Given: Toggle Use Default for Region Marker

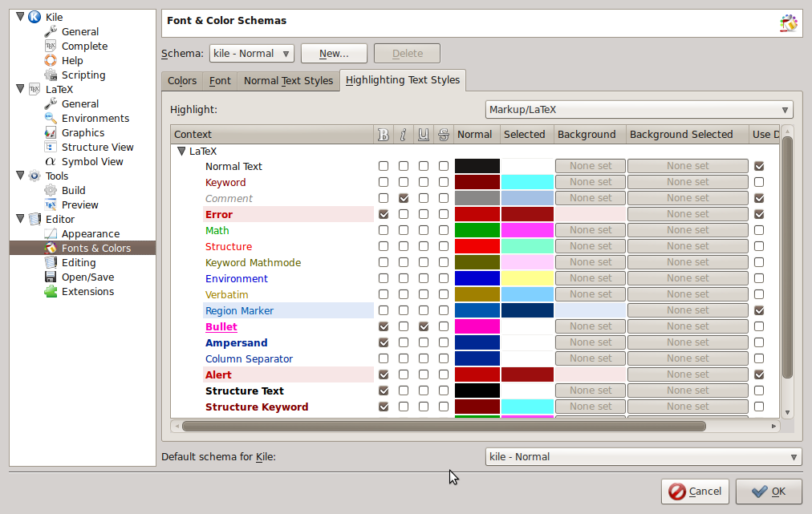Looking at the screenshot, I should (759, 310).
